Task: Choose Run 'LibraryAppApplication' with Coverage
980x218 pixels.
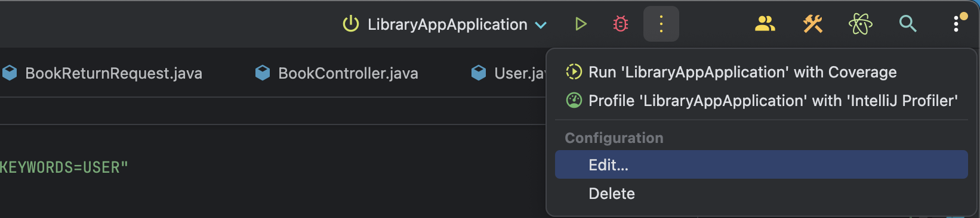Action: click(x=762, y=72)
